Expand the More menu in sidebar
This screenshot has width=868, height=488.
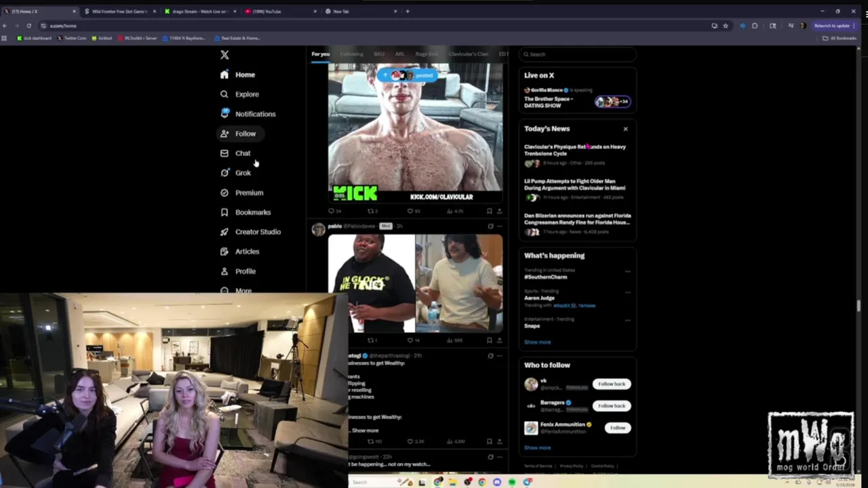236,290
